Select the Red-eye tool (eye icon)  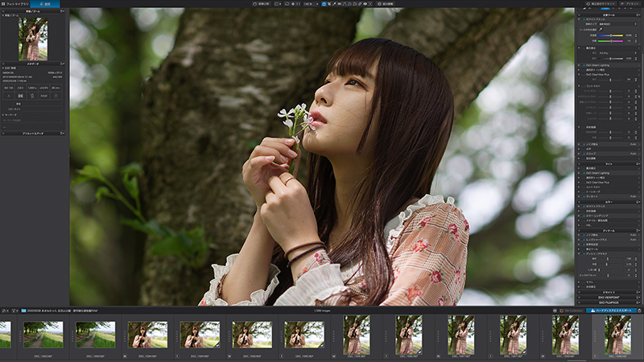click(x=365, y=4)
